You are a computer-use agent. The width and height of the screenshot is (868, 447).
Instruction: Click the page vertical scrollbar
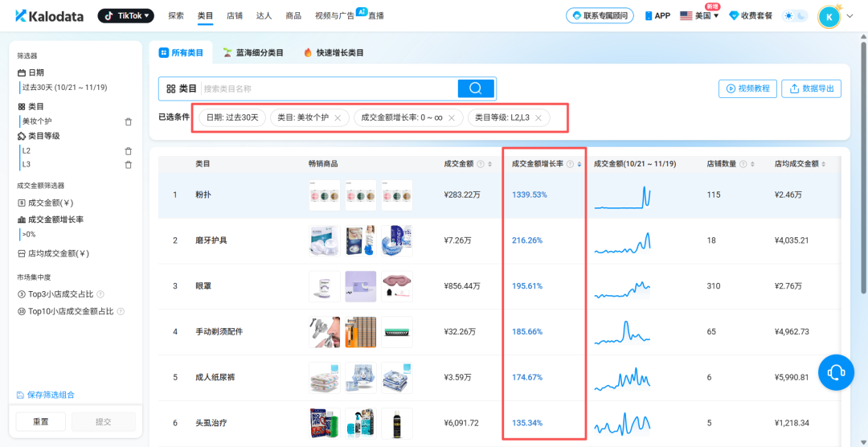pos(863,167)
